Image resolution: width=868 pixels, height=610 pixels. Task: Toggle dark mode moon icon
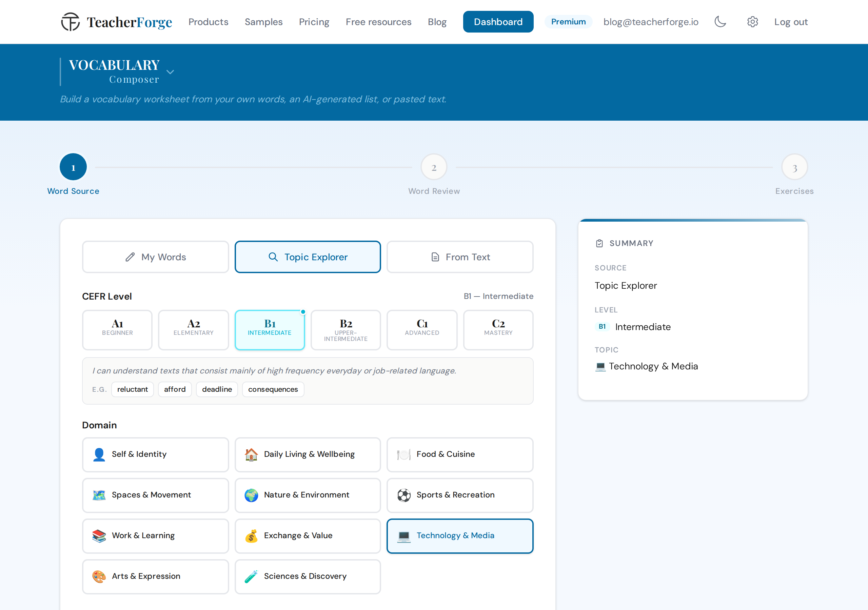tap(720, 22)
